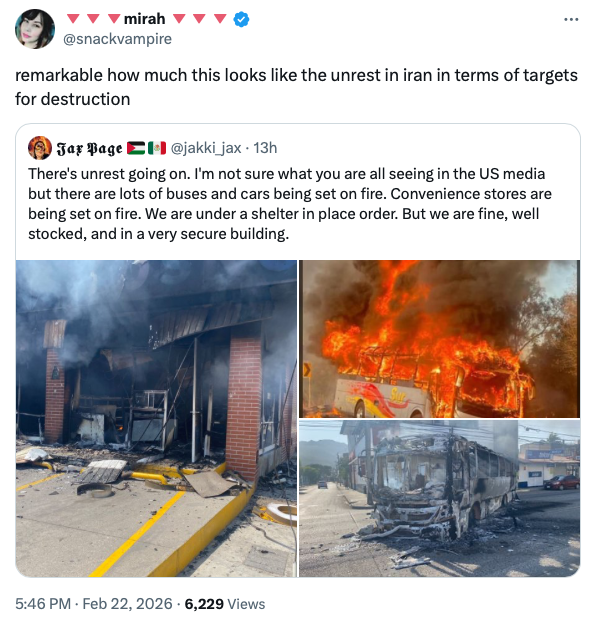Open the 13h quoted post timestamp
The height and width of the screenshot is (620, 593).
click(265, 148)
